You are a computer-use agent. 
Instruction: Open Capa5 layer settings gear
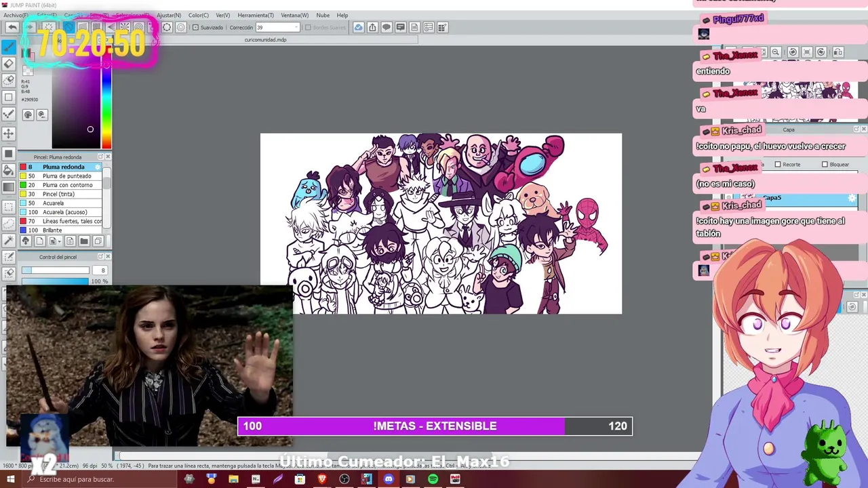tap(852, 199)
